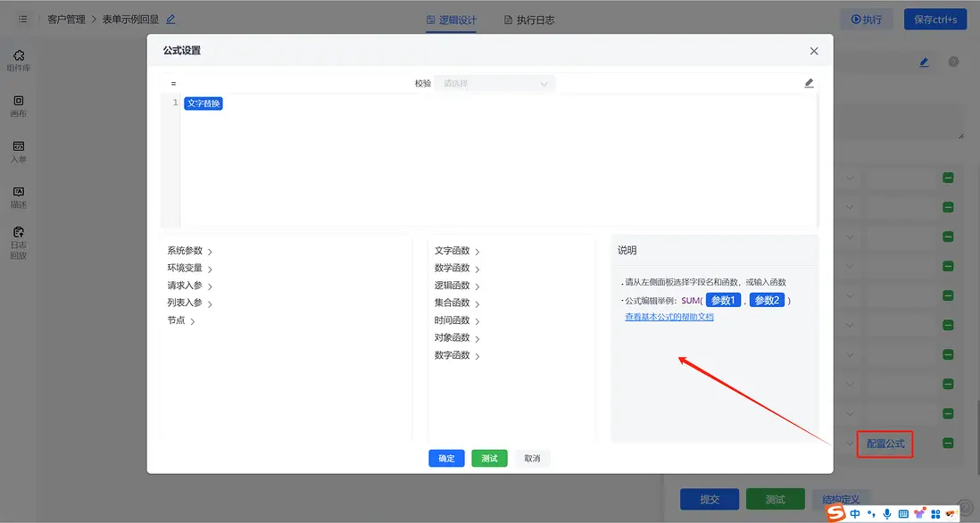Click 客户管理 in the breadcrumb

point(66,20)
